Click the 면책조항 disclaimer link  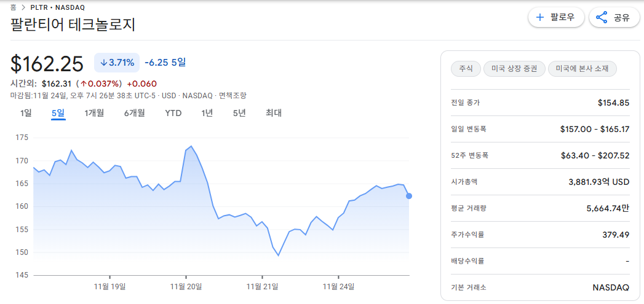[x=233, y=96]
